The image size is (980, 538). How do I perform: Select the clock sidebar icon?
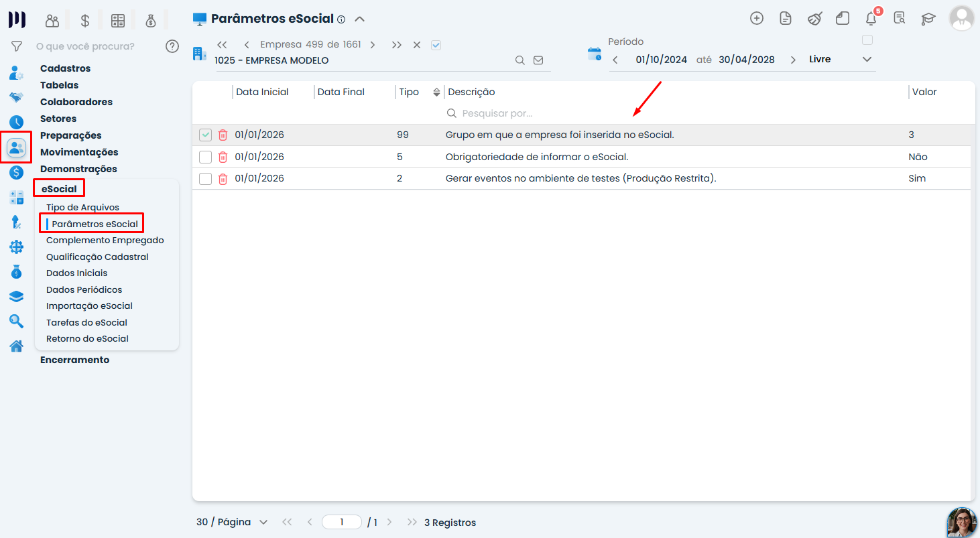[17, 122]
